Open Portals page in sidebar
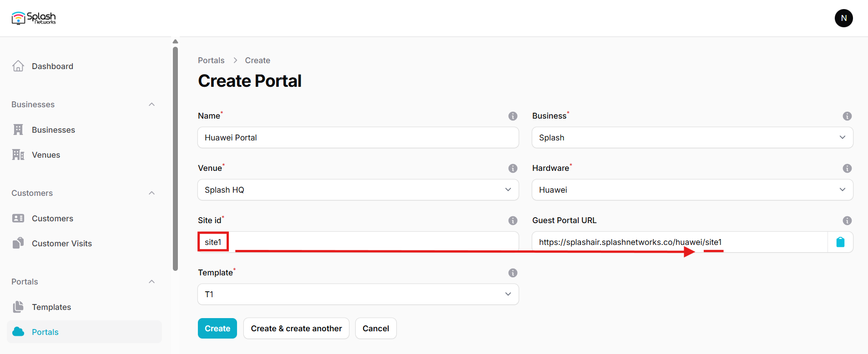This screenshot has height=354, width=868. [x=84, y=332]
